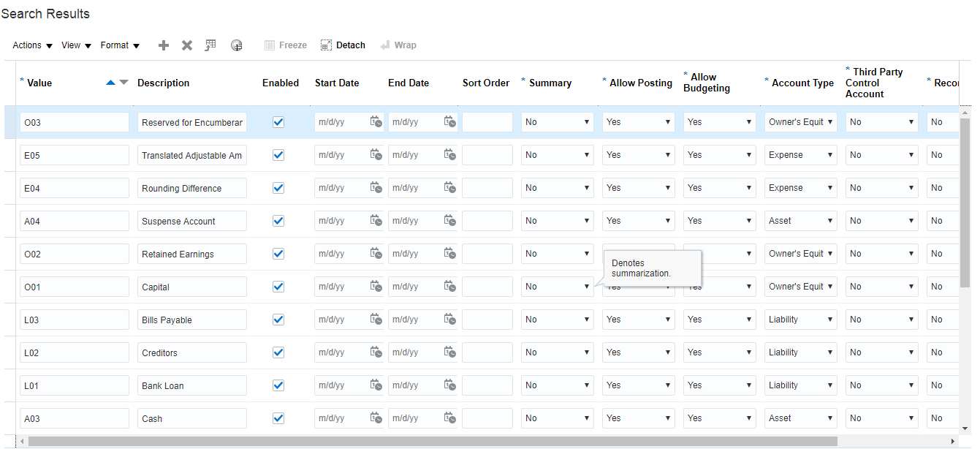Sort Value column descending with the gray arrow

tap(124, 83)
